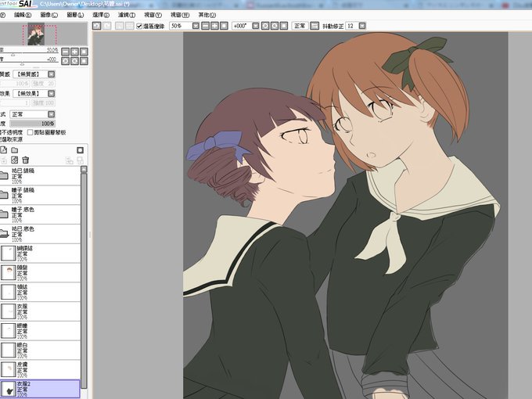
Task: Click the Undo icon in the toolbar
Action: point(97,26)
